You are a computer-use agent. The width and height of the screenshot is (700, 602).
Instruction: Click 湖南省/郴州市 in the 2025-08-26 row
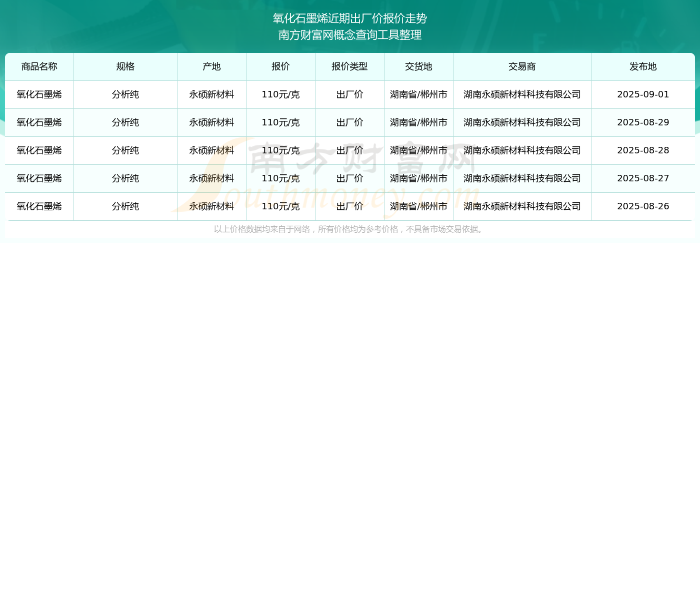(418, 206)
